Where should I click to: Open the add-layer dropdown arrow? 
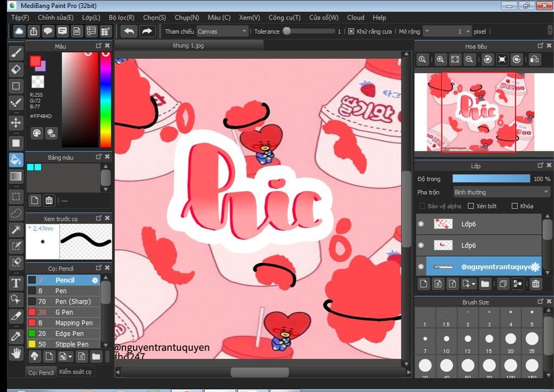point(473,283)
